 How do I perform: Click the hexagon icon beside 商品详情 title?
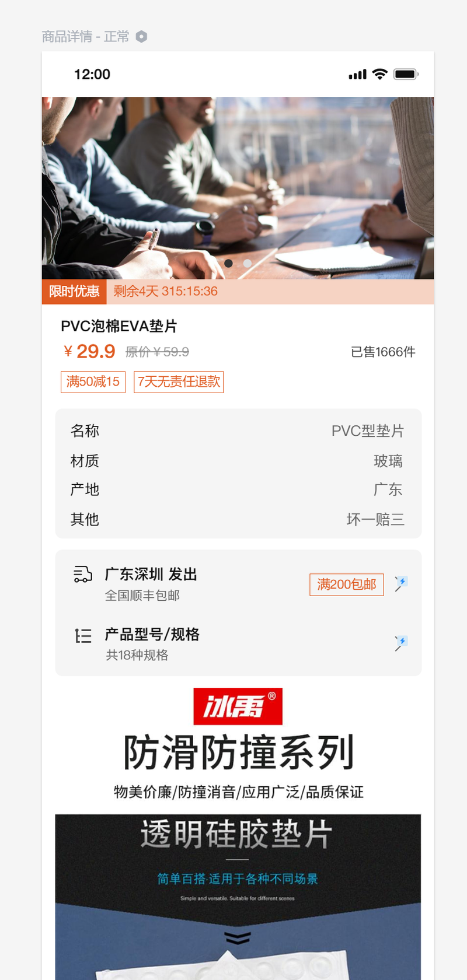pyautogui.click(x=141, y=37)
